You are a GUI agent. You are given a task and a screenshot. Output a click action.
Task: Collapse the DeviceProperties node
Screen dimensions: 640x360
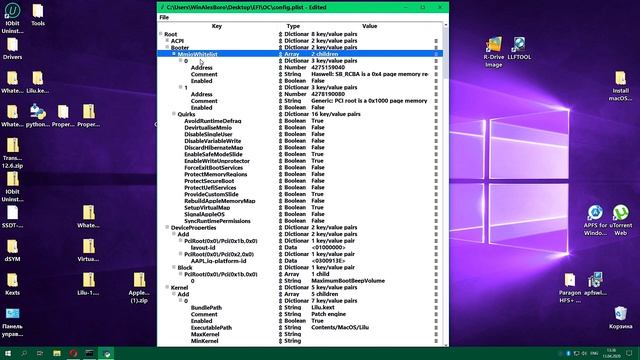(x=167, y=227)
